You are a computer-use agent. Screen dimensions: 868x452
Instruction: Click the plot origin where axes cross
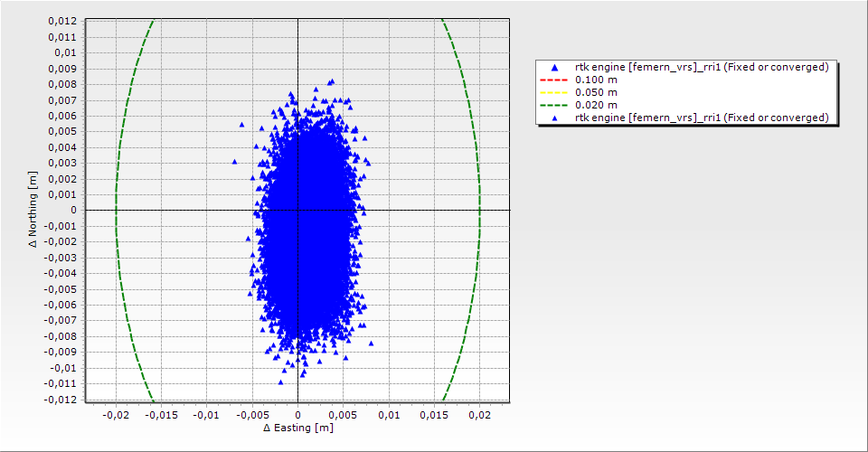click(297, 210)
